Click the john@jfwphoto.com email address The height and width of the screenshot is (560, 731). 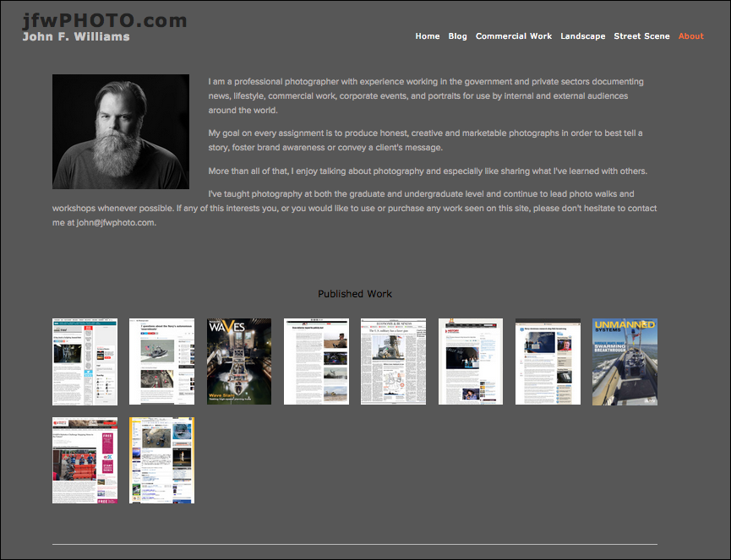pyautogui.click(x=115, y=223)
